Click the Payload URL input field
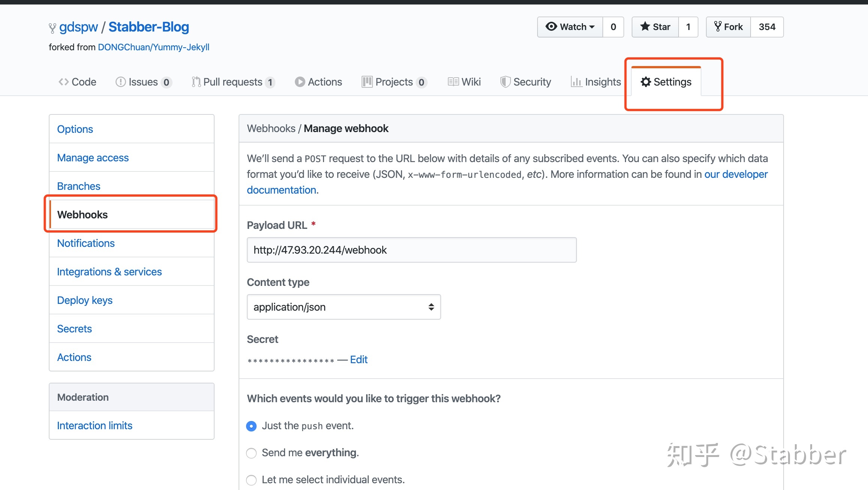Screen dimensions: 868x490 pyautogui.click(x=412, y=250)
